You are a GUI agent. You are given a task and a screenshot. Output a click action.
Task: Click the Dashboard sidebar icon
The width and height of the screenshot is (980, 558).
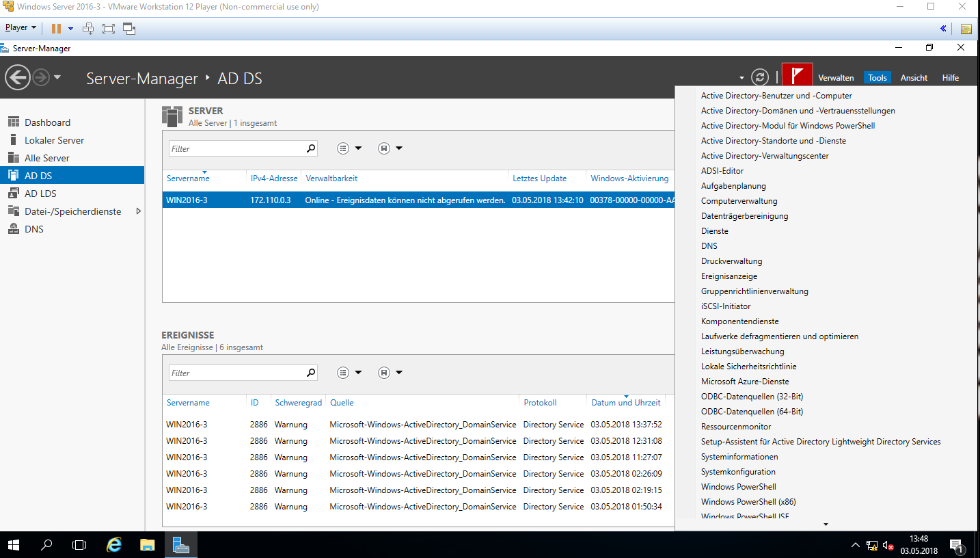(13, 122)
